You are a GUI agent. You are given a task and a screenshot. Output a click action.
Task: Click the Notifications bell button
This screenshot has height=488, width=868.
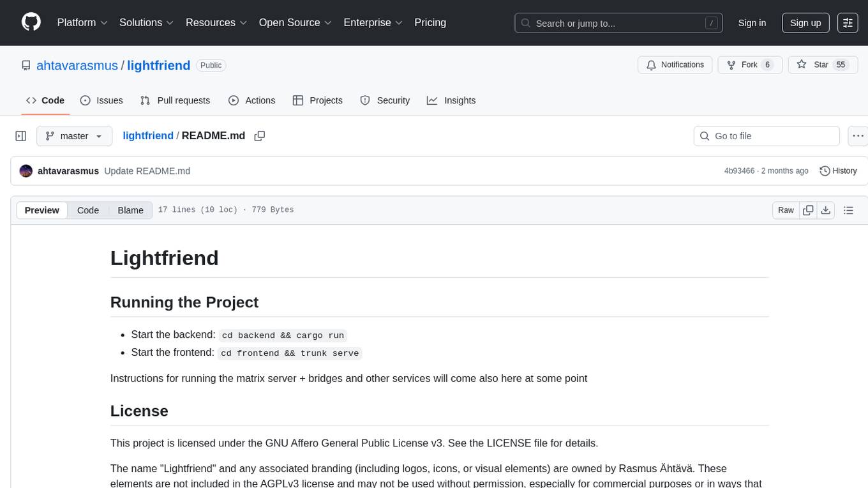(675, 65)
